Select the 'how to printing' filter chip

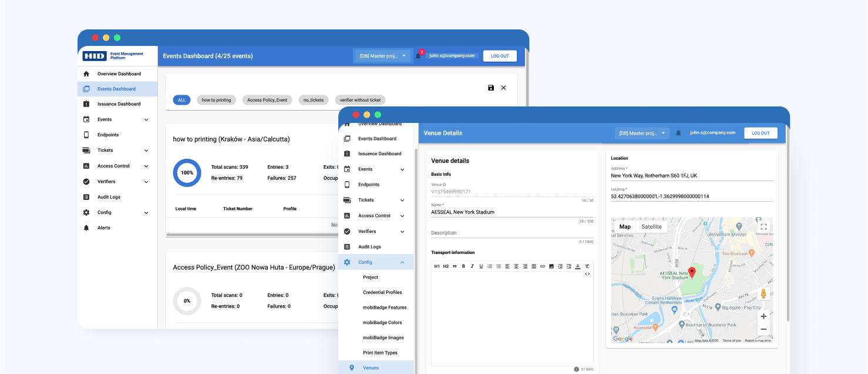click(216, 100)
